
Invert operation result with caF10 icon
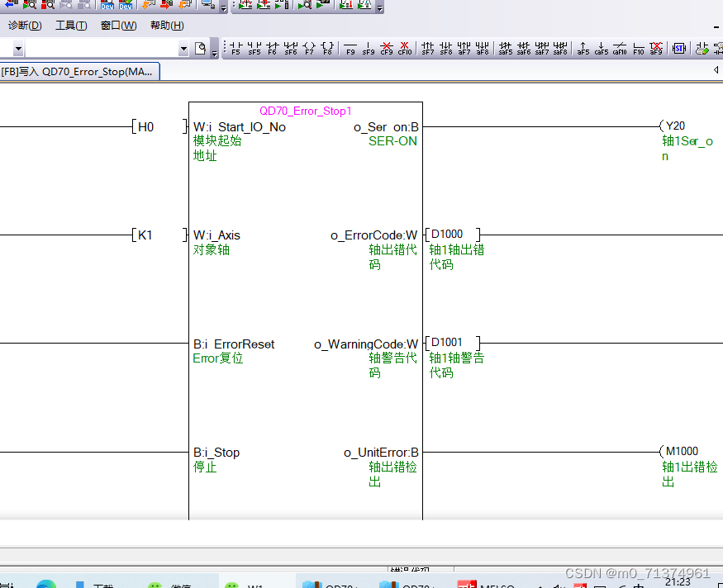pyautogui.click(x=620, y=48)
